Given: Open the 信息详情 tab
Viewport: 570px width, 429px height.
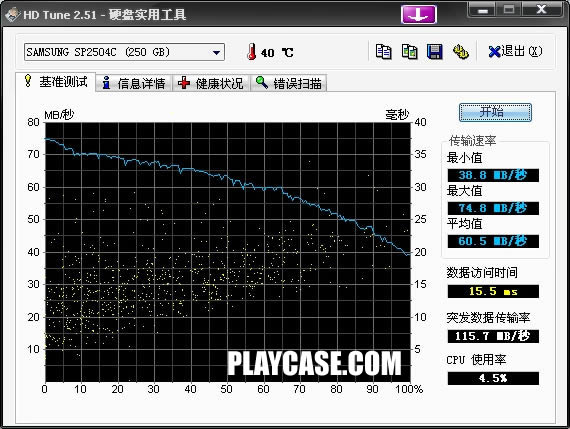Looking at the screenshot, I should 134,83.
